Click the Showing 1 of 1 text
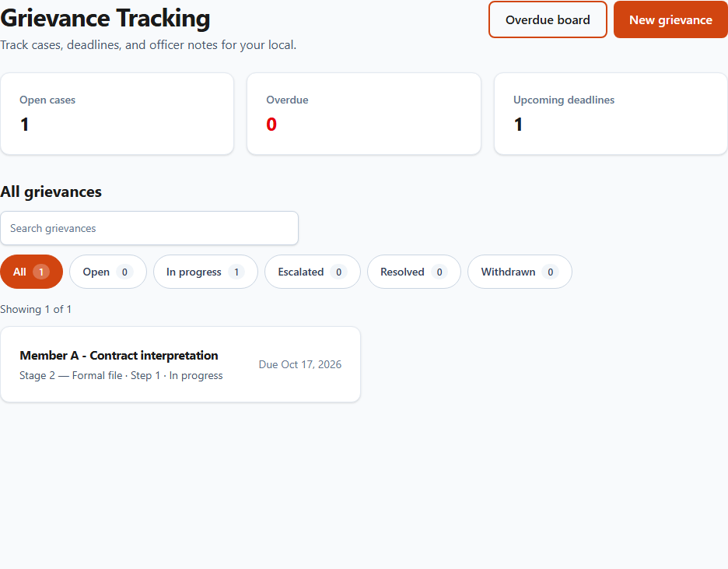 [36, 309]
